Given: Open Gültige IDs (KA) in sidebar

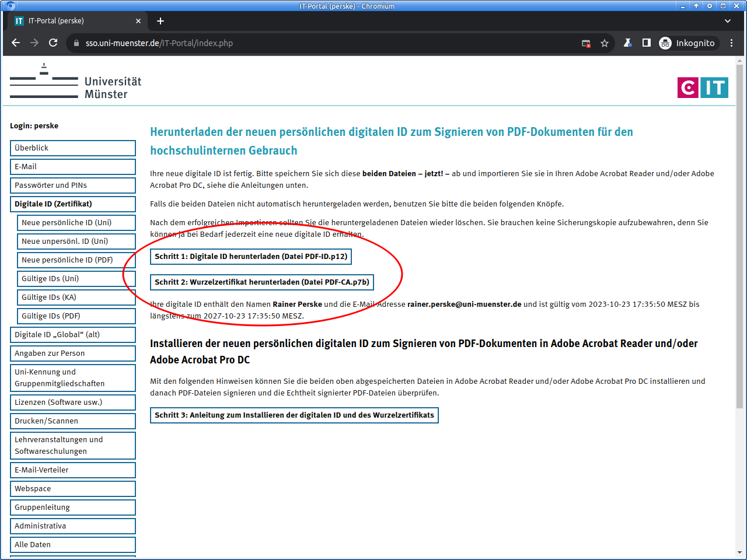Looking at the screenshot, I should click(x=76, y=297).
